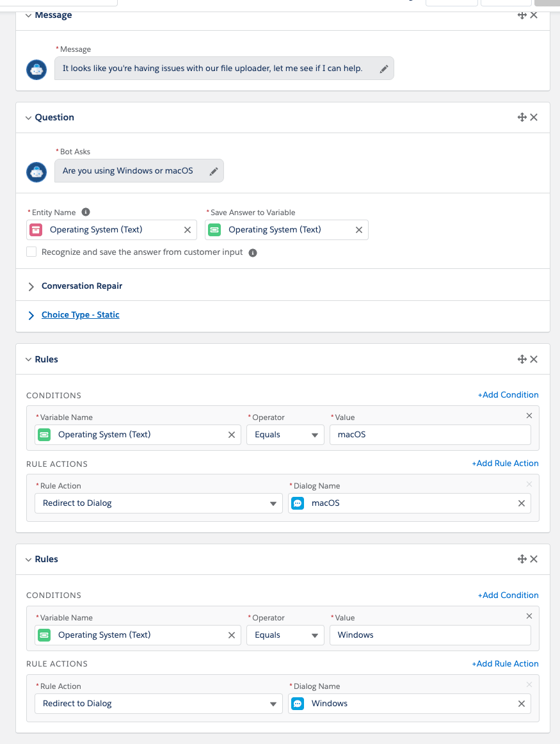
Task: Click the Save Answer to Variable lookup field
Action: point(287,230)
